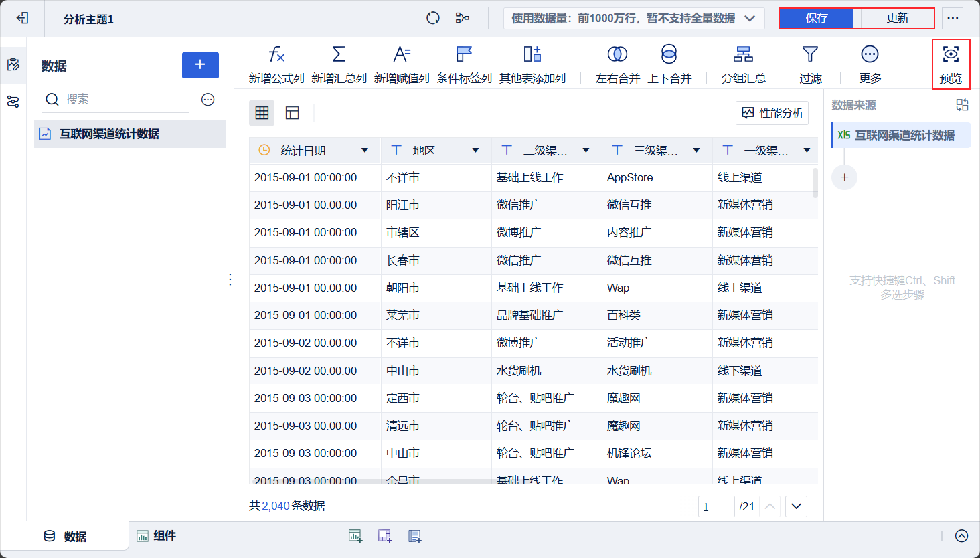Click add dashboard icon in bottom bar
Viewport: 980px width, 558px height.
pyautogui.click(x=385, y=536)
